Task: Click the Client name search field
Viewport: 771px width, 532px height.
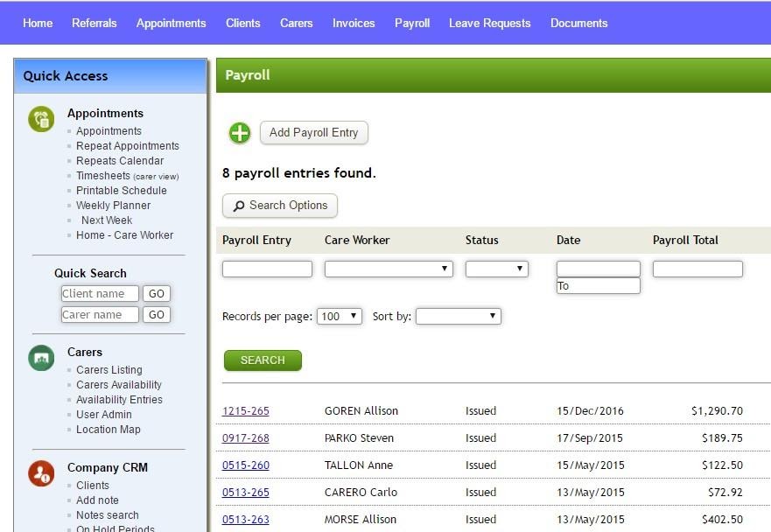Action: [x=100, y=293]
